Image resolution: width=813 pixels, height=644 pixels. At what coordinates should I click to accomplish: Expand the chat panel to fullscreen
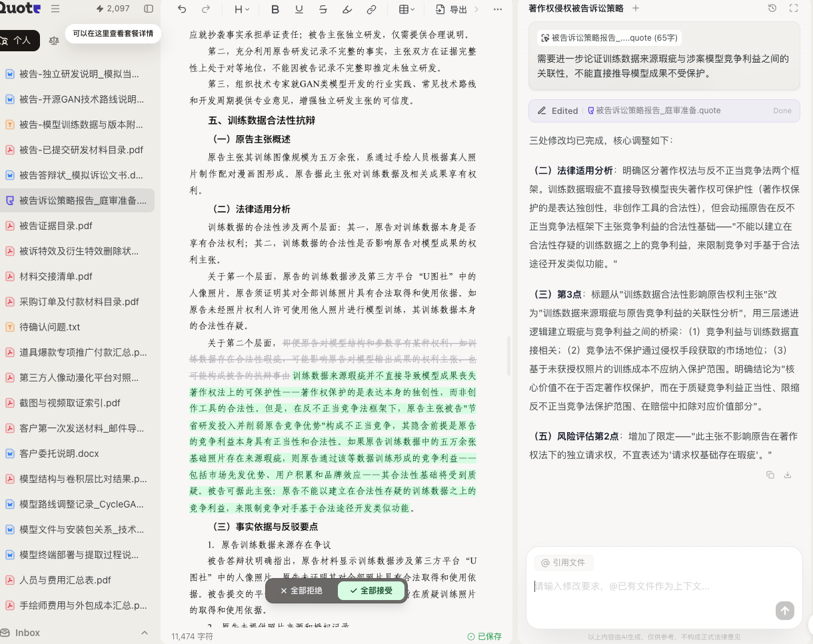click(793, 8)
